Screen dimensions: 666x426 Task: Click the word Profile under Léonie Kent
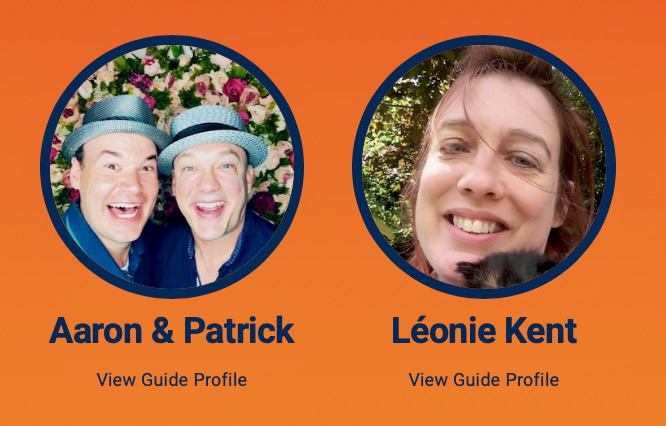[x=533, y=379]
